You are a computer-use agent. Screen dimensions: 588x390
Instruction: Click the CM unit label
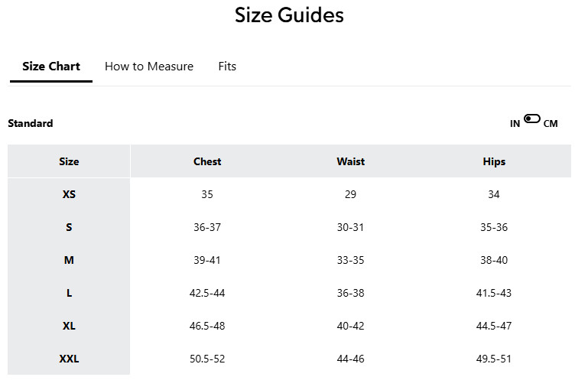click(x=551, y=124)
